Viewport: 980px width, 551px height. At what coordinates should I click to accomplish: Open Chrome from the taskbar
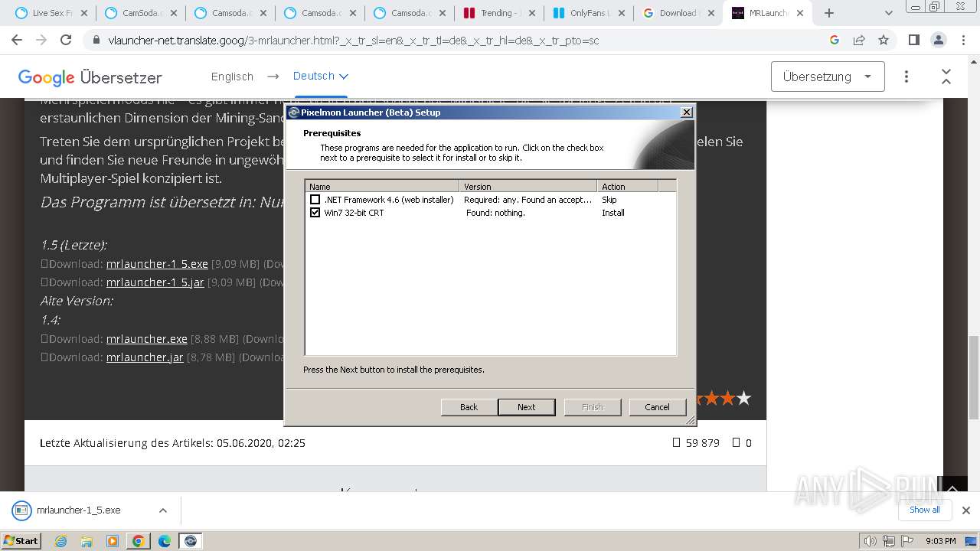139,541
